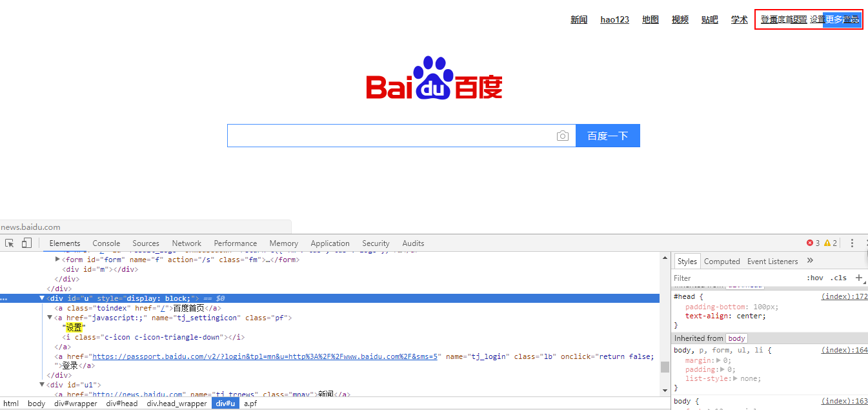Switch to the Computed sidebar tab

click(722, 261)
